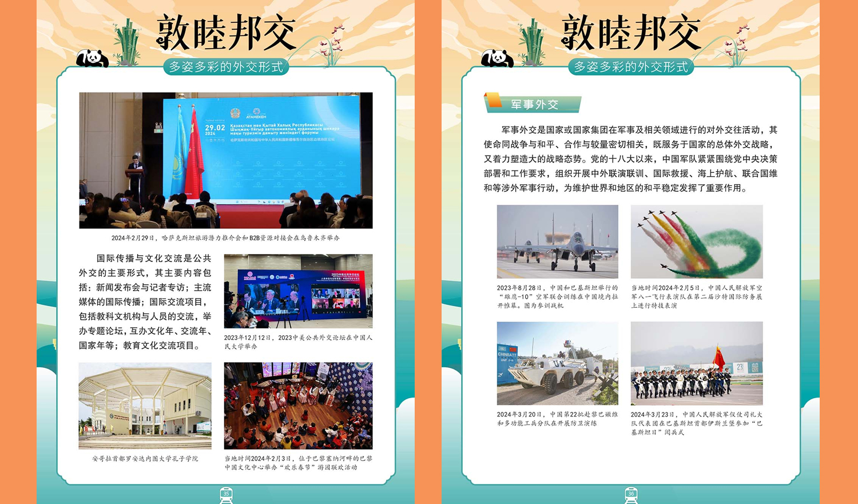Open the honor guard parade photo

pos(696,363)
